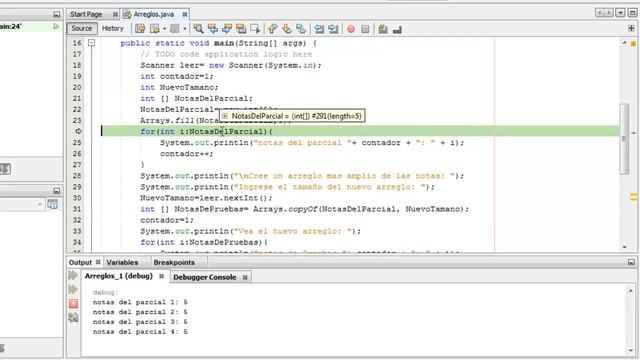Click Find Previous Occurrence icon
Screen dimensions: 640x360
pyautogui.click(x=213, y=29)
